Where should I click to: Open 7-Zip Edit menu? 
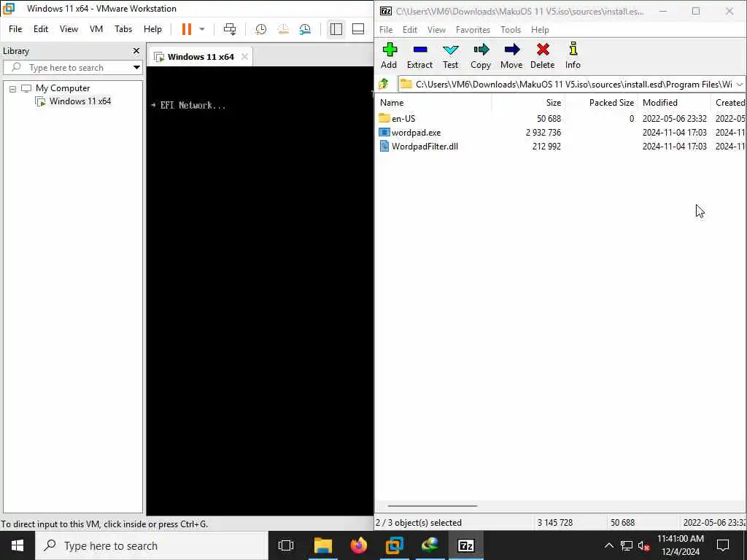[x=410, y=29]
